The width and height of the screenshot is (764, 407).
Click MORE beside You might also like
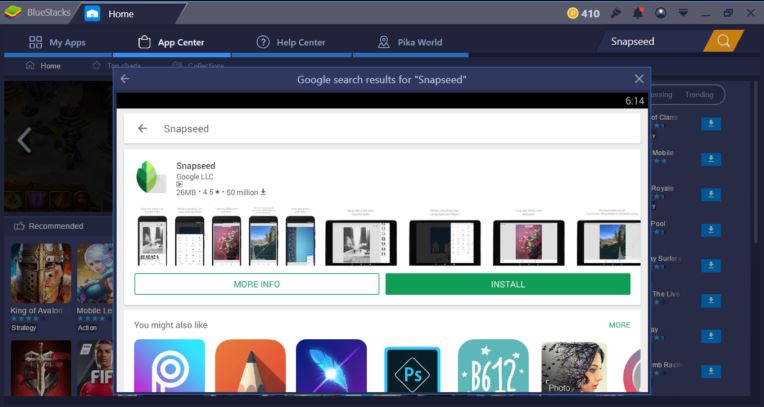[619, 325]
